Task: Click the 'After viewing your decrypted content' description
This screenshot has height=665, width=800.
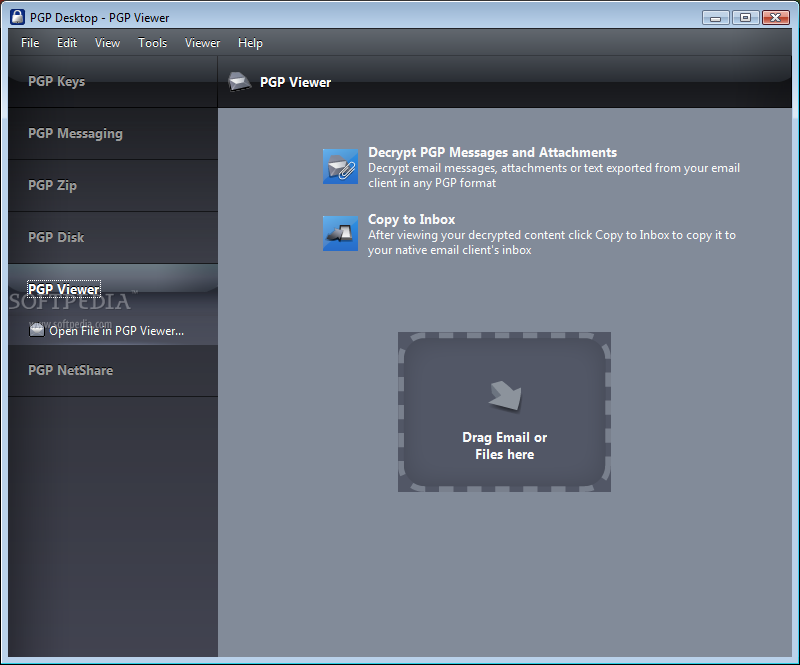Action: (x=552, y=242)
